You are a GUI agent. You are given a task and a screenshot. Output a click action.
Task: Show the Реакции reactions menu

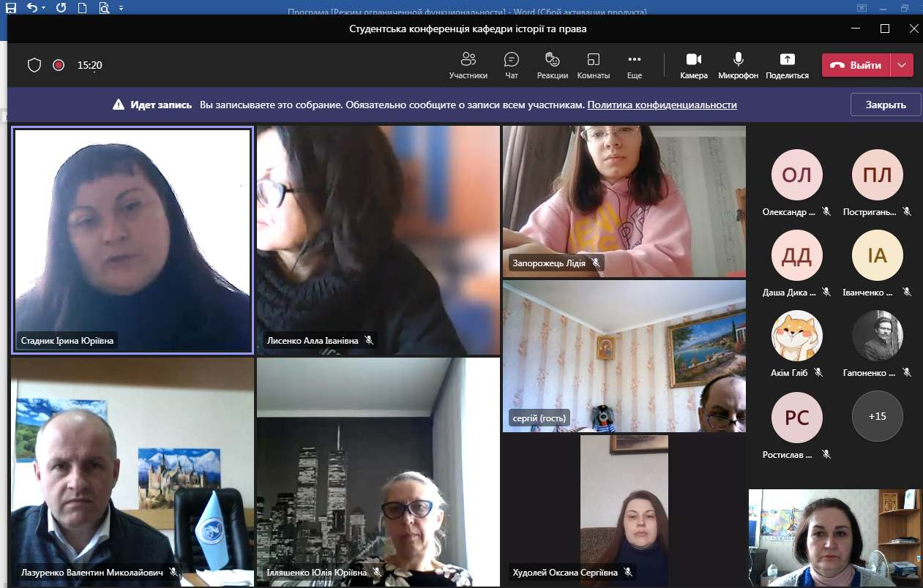[553, 66]
